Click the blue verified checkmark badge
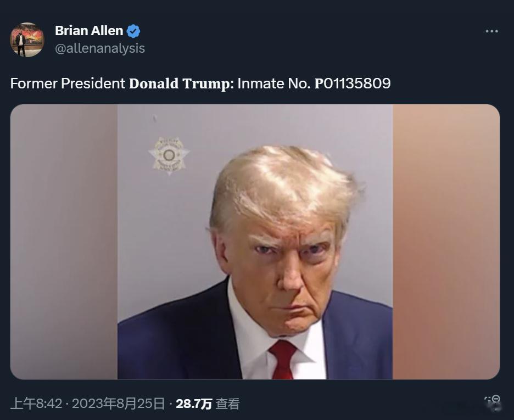514x420 pixels. (133, 31)
